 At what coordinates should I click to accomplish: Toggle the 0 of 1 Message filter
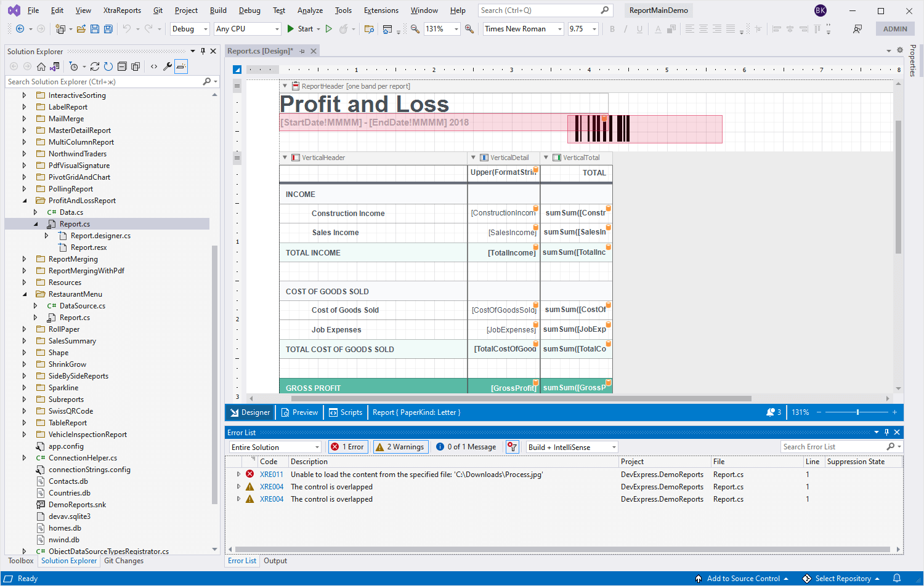pos(466,446)
